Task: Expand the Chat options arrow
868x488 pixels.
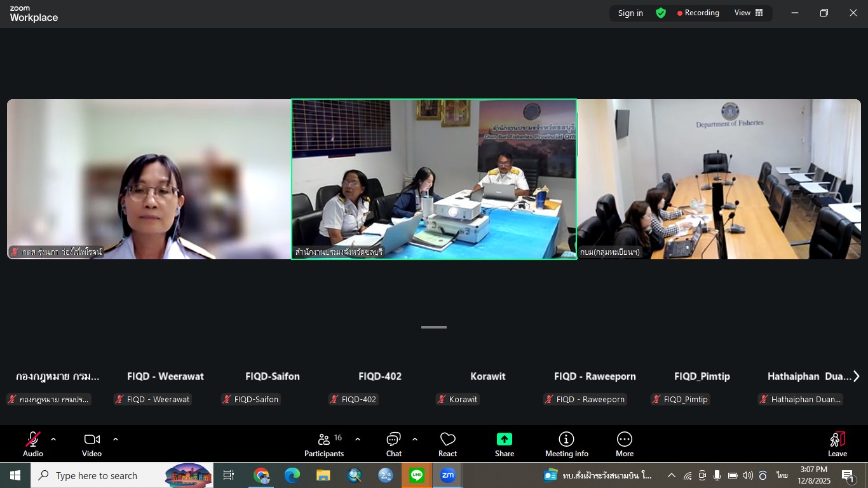Action: coord(415,439)
